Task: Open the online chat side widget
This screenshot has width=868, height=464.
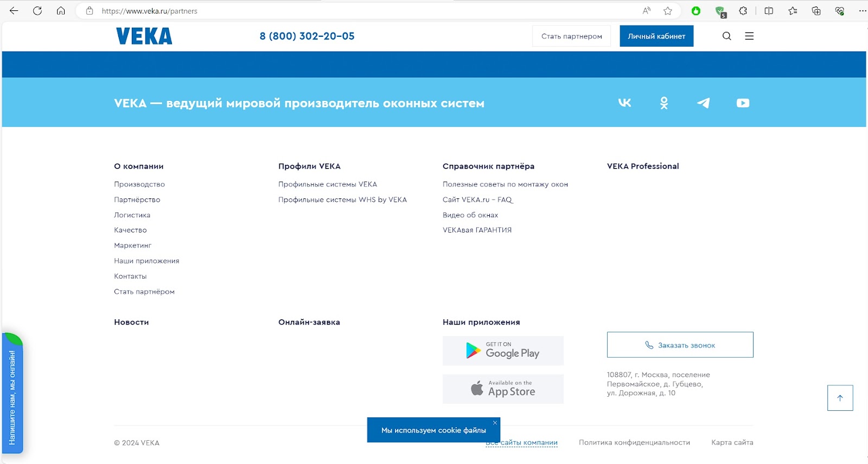Action: point(12,394)
